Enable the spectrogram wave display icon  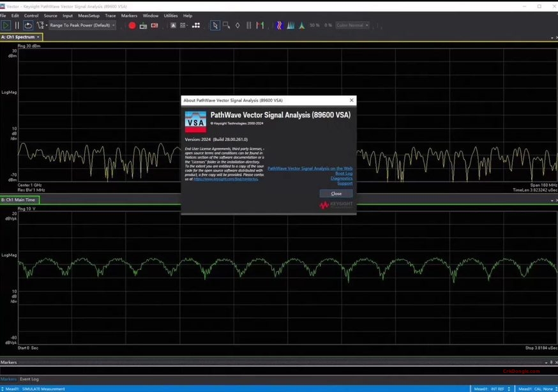coord(280,26)
